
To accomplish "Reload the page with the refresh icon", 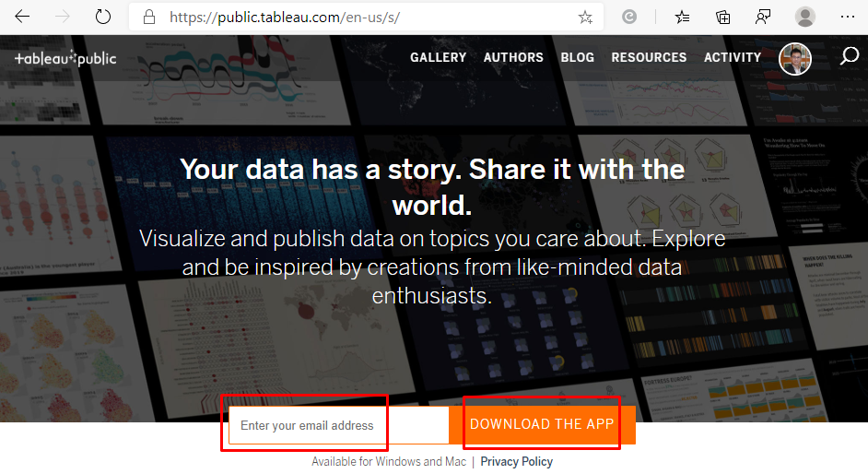I will click(x=103, y=18).
